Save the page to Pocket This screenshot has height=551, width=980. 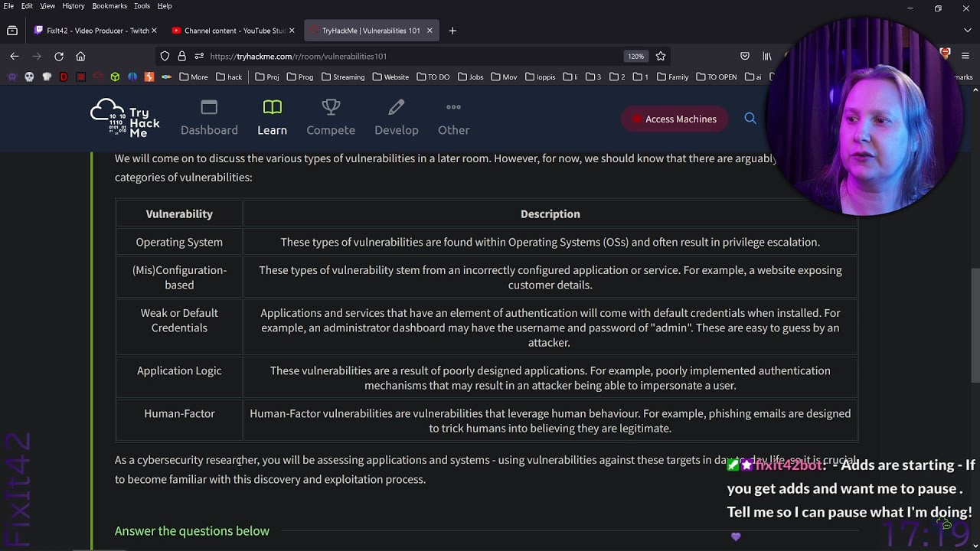[745, 56]
